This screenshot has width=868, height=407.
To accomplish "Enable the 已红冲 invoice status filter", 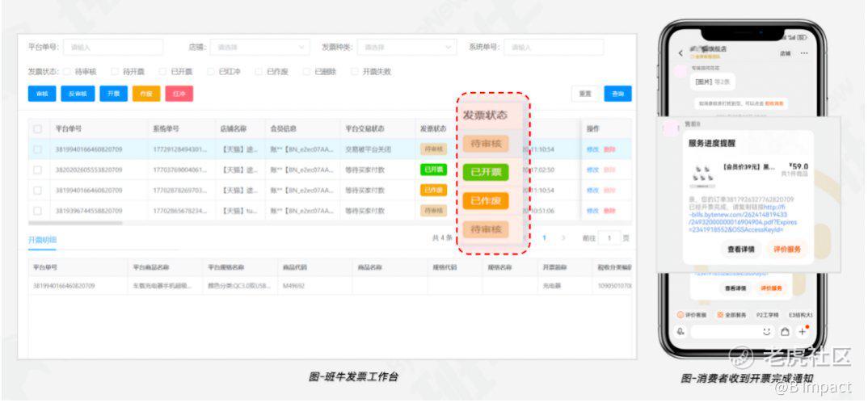I will pos(211,71).
